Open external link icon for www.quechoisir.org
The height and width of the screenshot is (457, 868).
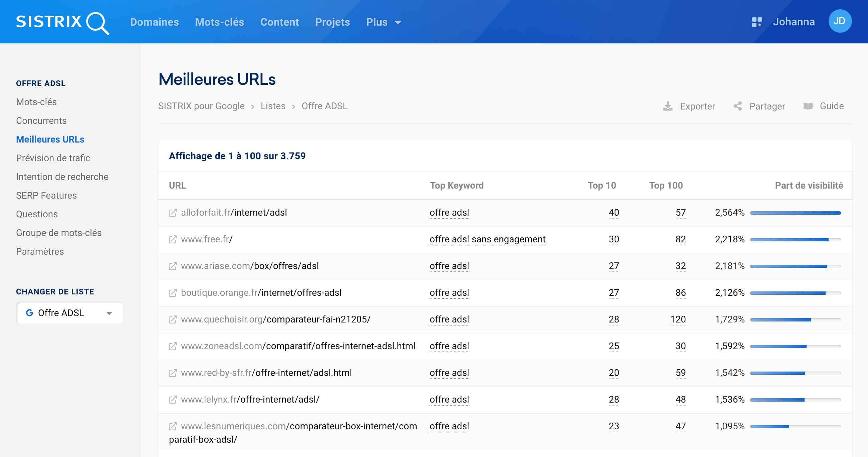coord(173,319)
